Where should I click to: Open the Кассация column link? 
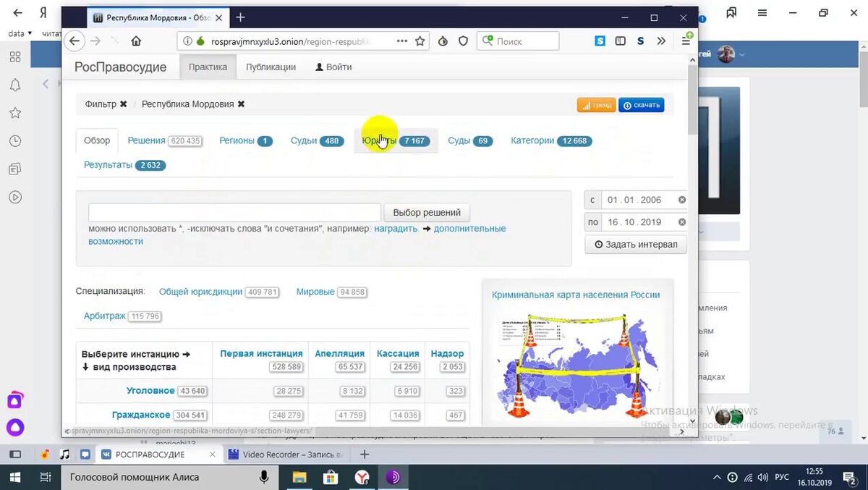[398, 354]
